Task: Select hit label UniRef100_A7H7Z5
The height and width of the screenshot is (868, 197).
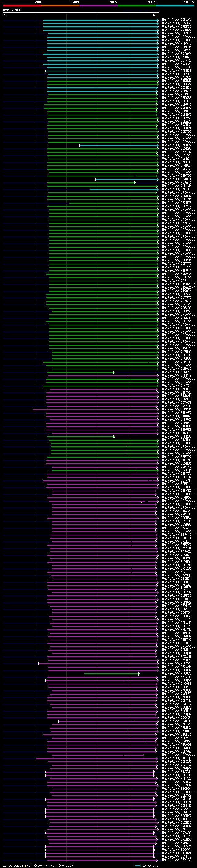Action: click(x=177, y=779)
